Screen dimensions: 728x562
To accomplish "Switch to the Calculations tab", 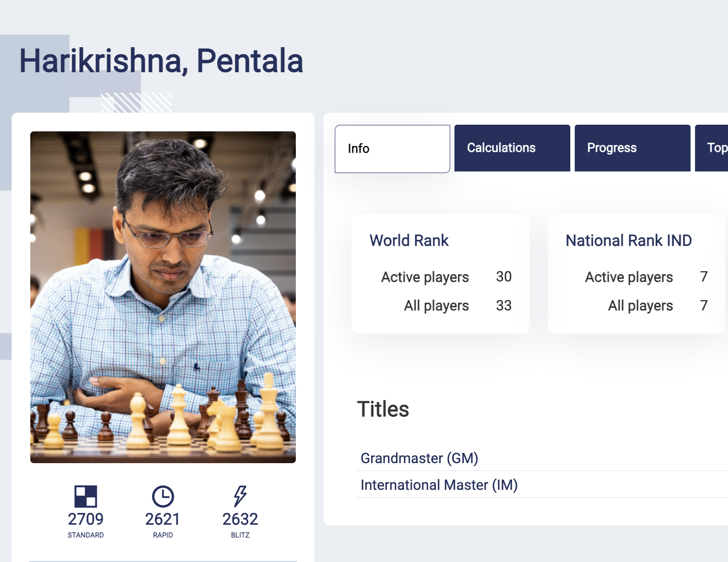I will [x=512, y=148].
